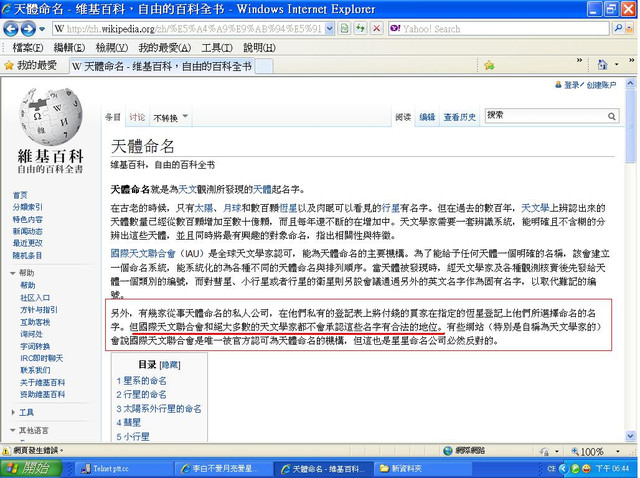The image size is (640, 478).
Task: Jump to section 1 星系的命名
Action: pyautogui.click(x=141, y=381)
